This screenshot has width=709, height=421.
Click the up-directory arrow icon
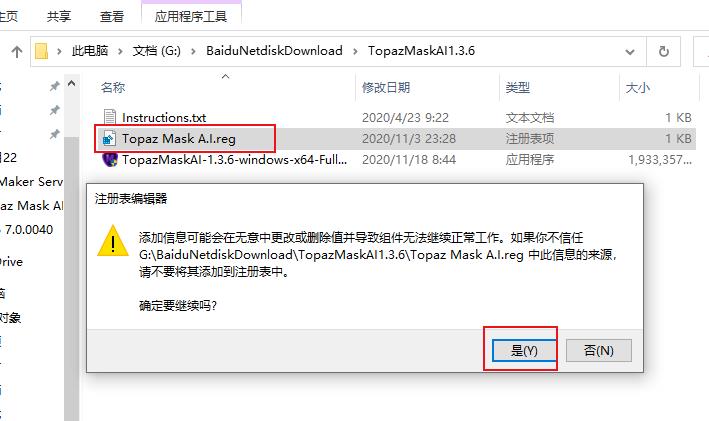pos(17,52)
